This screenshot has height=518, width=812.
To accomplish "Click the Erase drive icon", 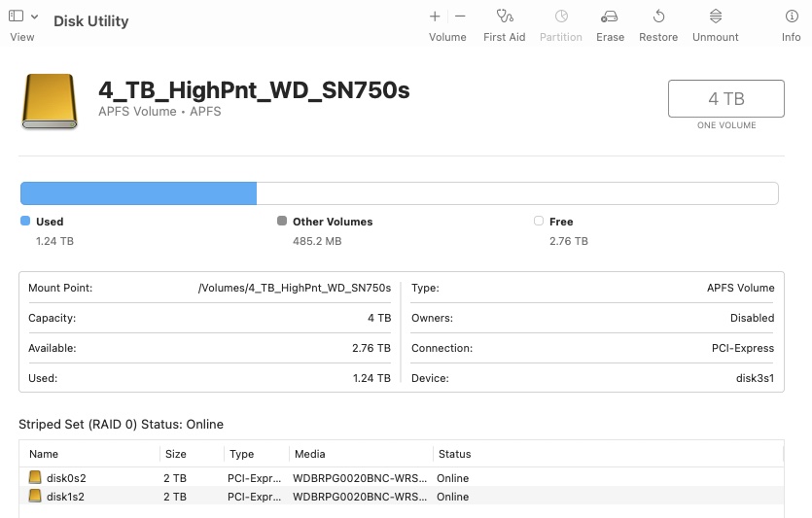I will click(x=610, y=17).
